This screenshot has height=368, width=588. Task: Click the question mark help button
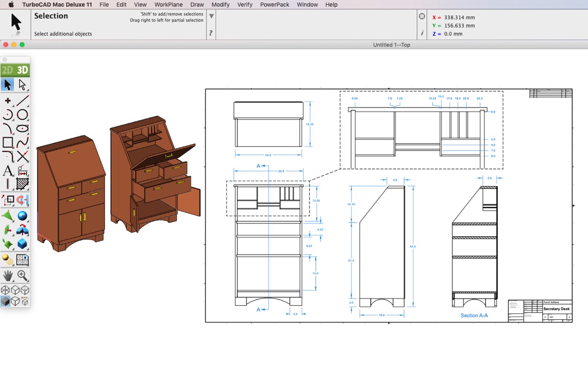point(210,32)
